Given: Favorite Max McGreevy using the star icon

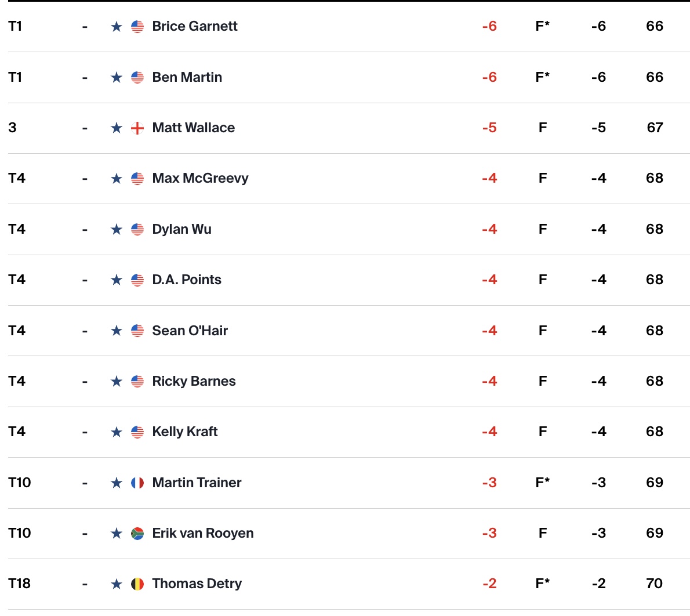Looking at the screenshot, I should 116,178.
